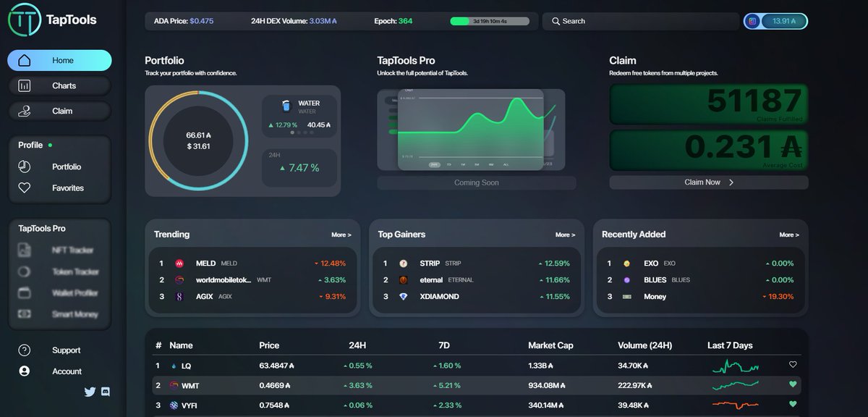Open the TapTools Discord link
This screenshot has width=868, height=417.
106,392
